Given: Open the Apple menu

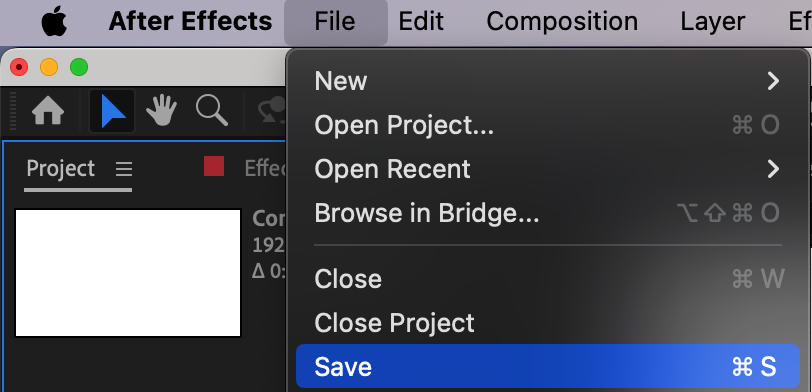Looking at the screenshot, I should (x=54, y=22).
